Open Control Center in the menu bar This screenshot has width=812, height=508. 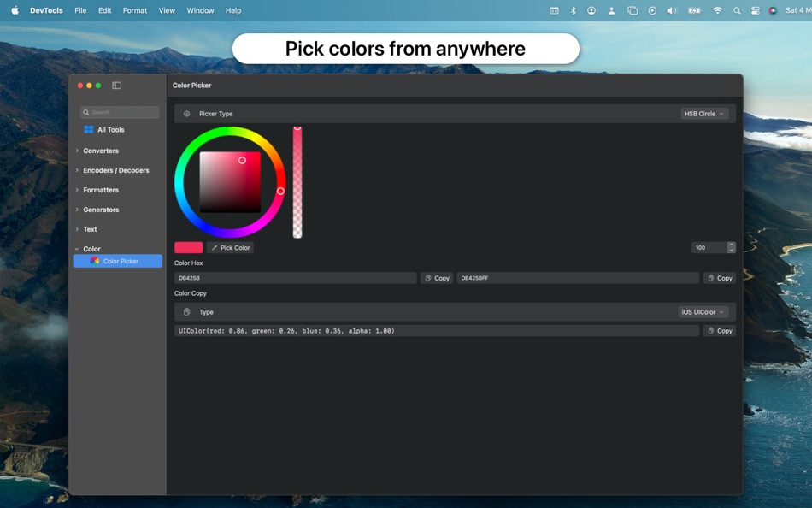[755, 10]
